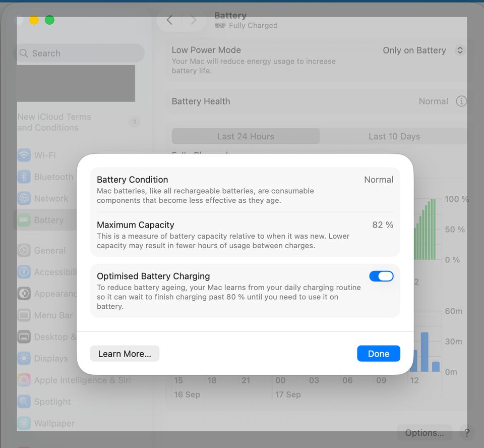This screenshot has width=484, height=448.
Task: Open Spotlight settings icon in sidebar
Action: pyautogui.click(x=24, y=402)
